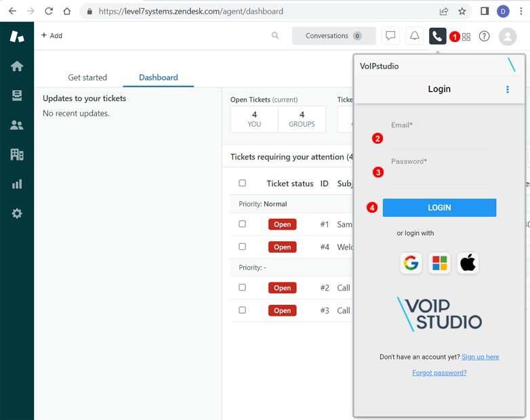This screenshot has height=420, width=530.
Task: Click the blue LOGIN button
Action: (x=439, y=207)
